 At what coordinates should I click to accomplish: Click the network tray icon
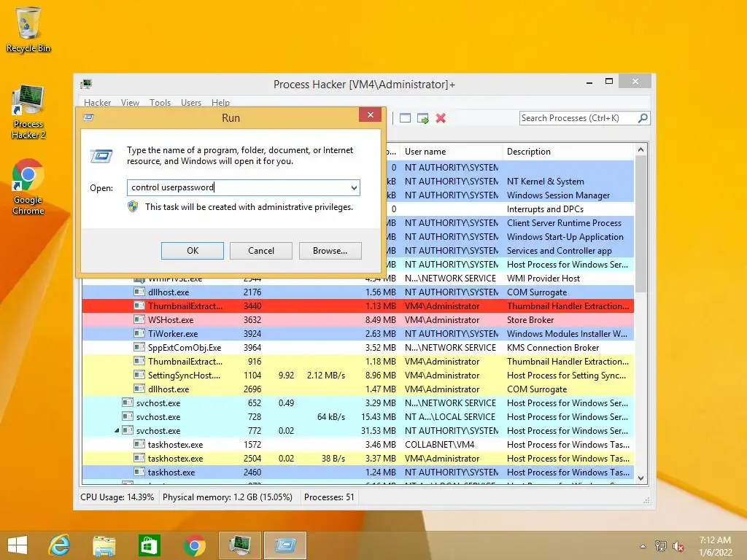pyautogui.click(x=661, y=546)
